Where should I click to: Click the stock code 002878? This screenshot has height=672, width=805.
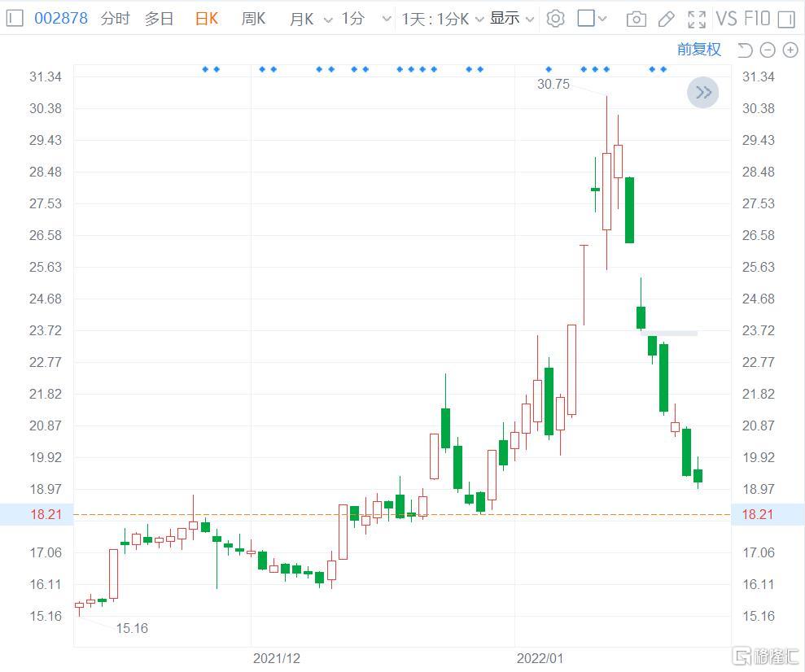61,19
